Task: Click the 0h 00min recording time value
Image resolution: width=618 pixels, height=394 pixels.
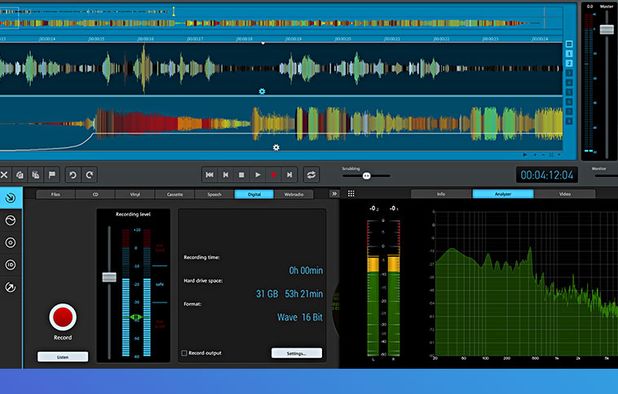Action: point(306,271)
